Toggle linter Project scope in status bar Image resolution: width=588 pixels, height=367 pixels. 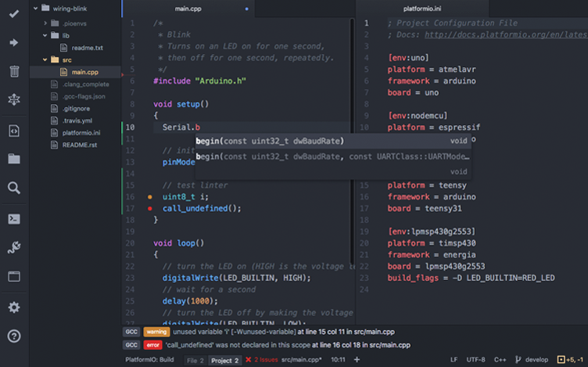pos(225,360)
